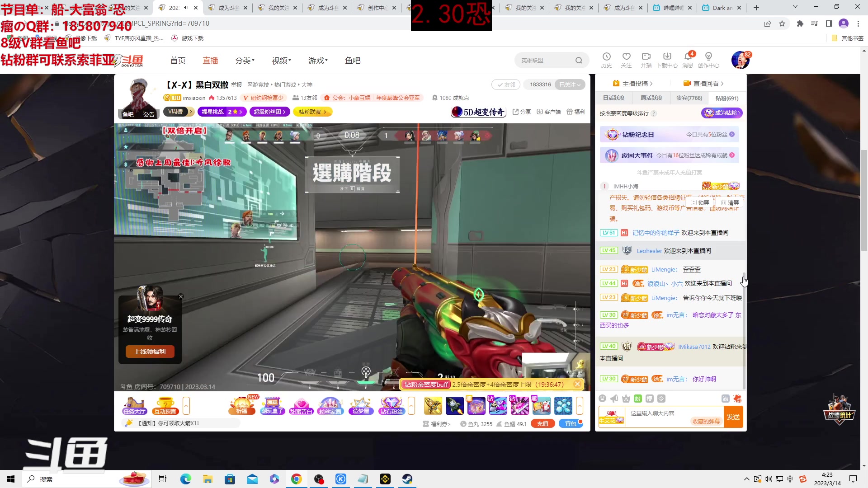Open the Chrome tab search dropdown

795,7
